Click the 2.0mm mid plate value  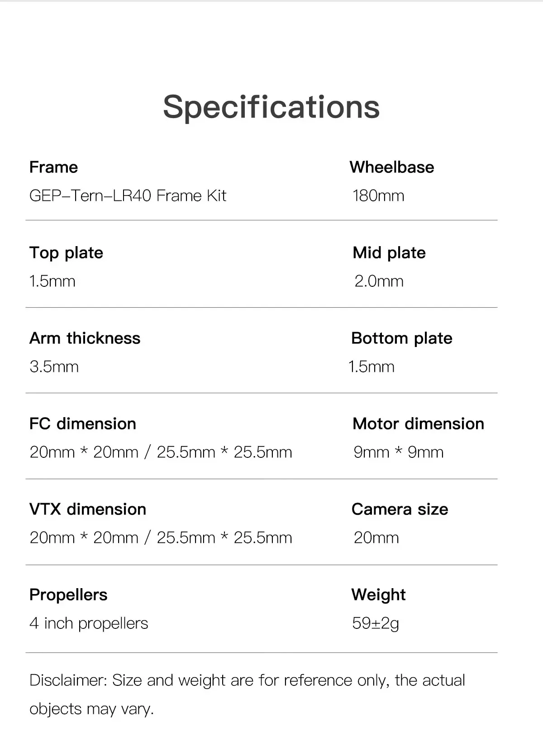pyautogui.click(x=379, y=281)
